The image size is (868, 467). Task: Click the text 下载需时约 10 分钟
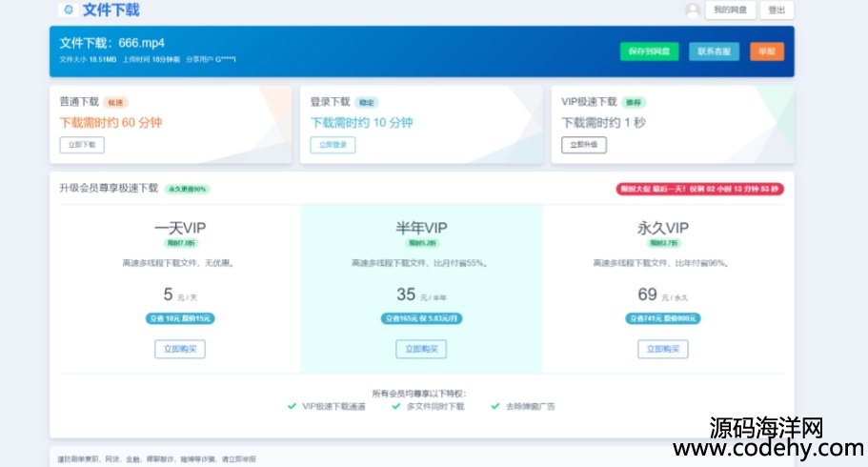pos(361,122)
